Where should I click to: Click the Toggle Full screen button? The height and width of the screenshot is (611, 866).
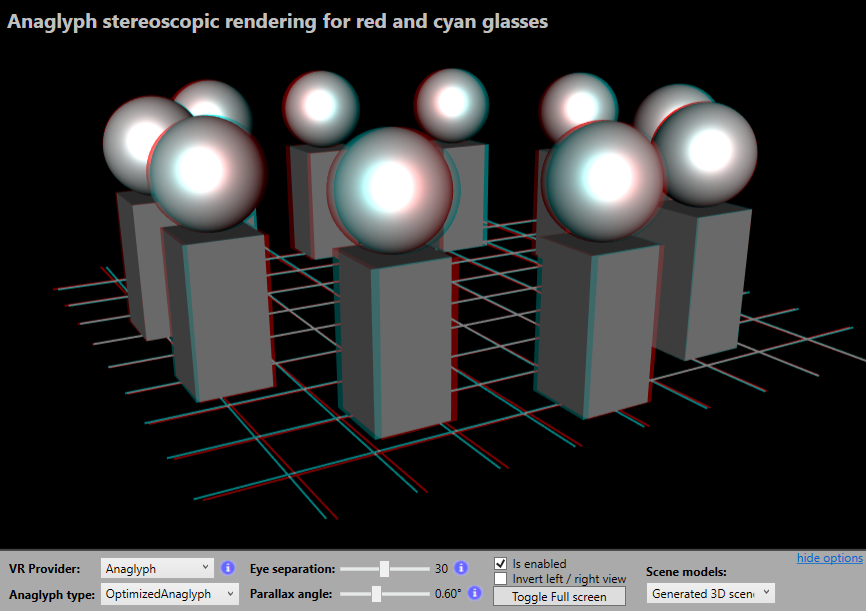[559, 597]
